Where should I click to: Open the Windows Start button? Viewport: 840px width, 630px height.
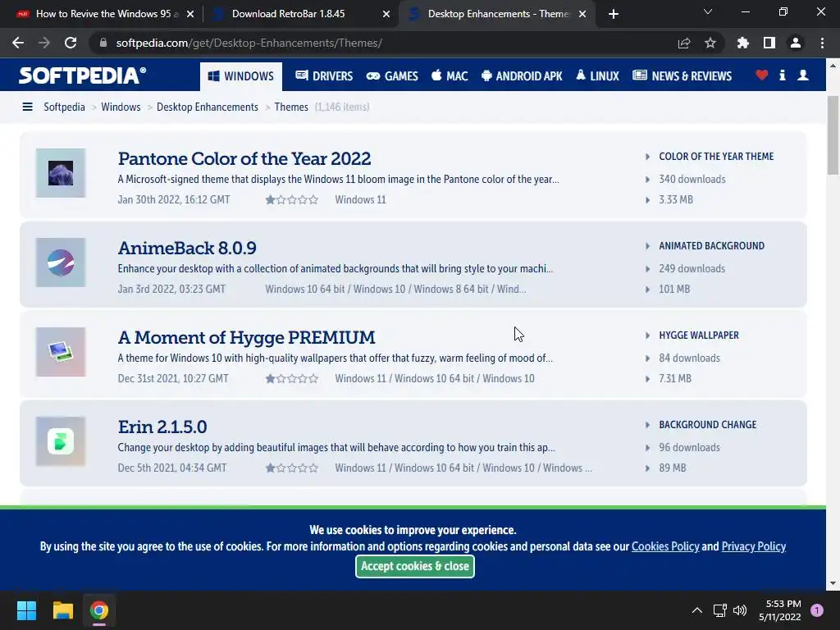point(26,610)
